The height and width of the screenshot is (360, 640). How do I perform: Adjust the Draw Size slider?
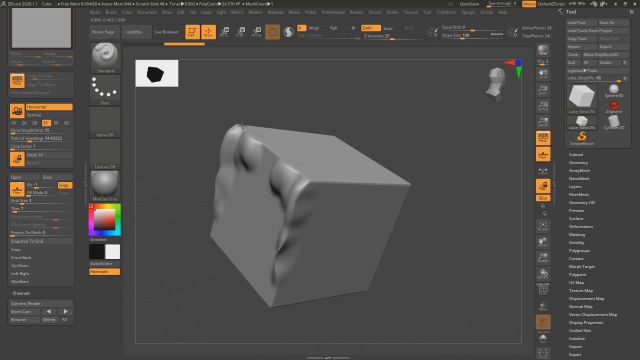coord(473,36)
